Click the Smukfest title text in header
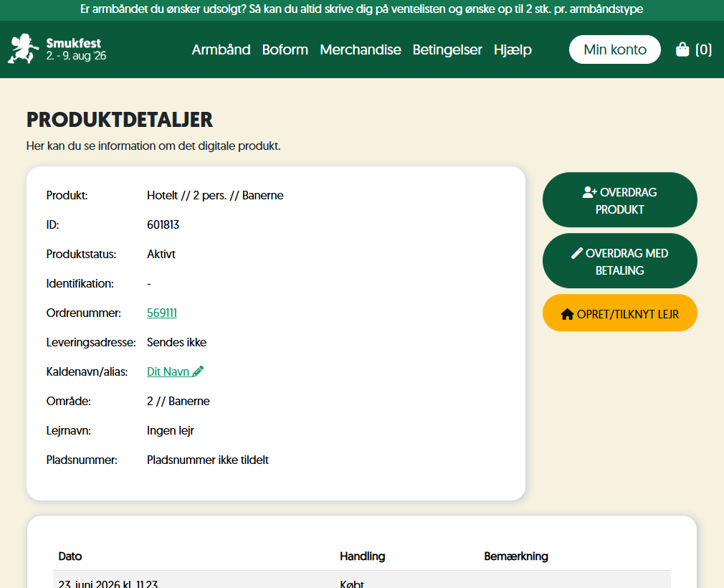724x588 pixels. (x=73, y=43)
